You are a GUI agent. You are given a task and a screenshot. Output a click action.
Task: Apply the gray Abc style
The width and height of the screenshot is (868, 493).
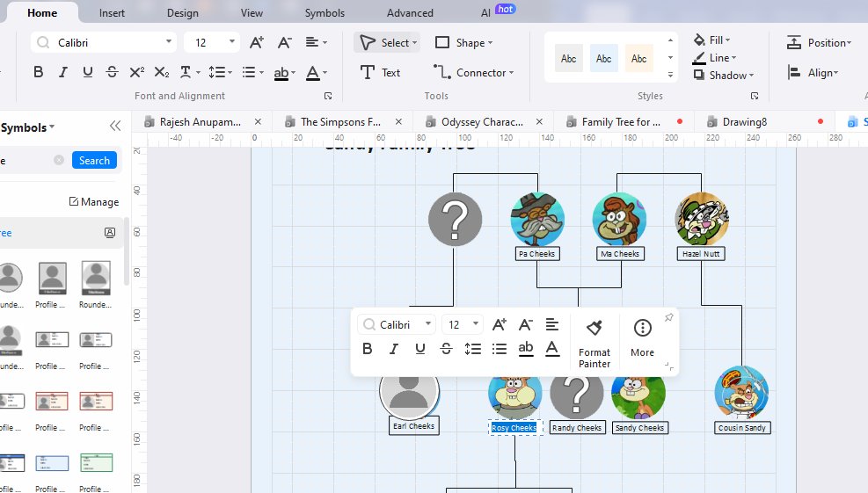click(568, 59)
